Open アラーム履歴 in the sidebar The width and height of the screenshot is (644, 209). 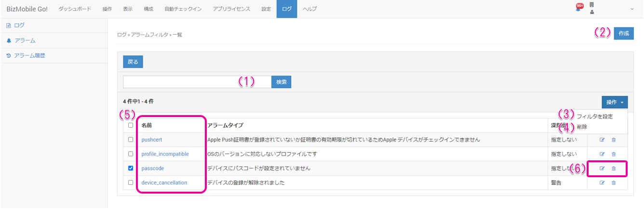coord(29,56)
